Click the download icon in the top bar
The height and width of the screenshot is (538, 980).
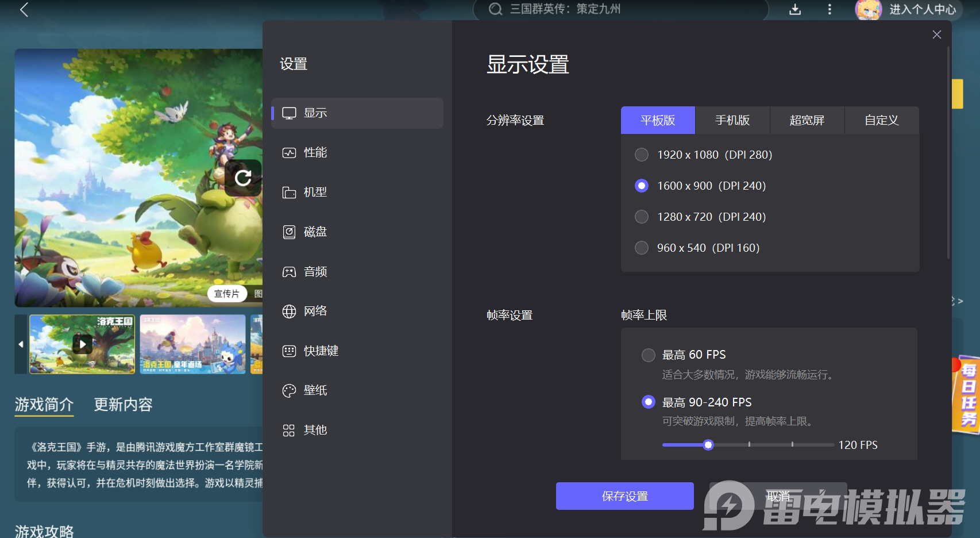(x=795, y=9)
